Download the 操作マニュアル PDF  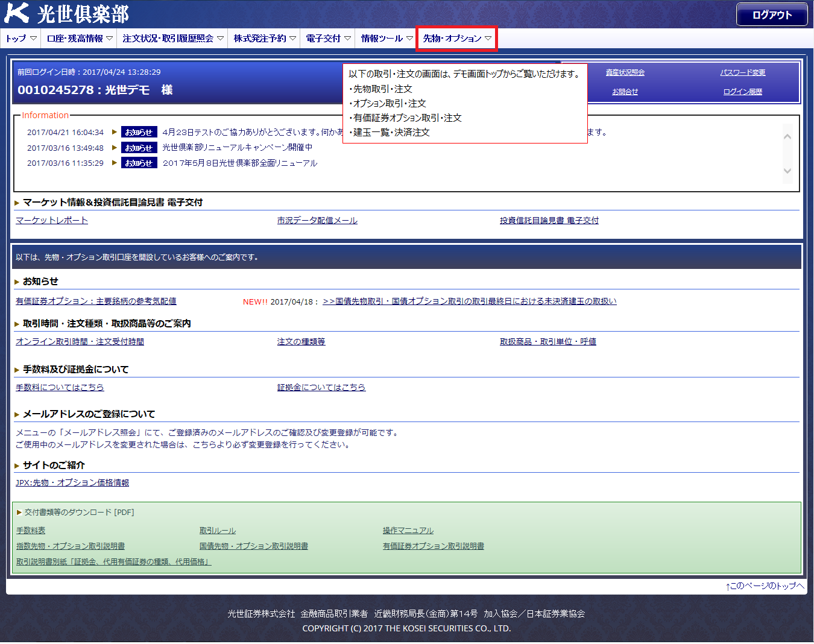coord(408,531)
